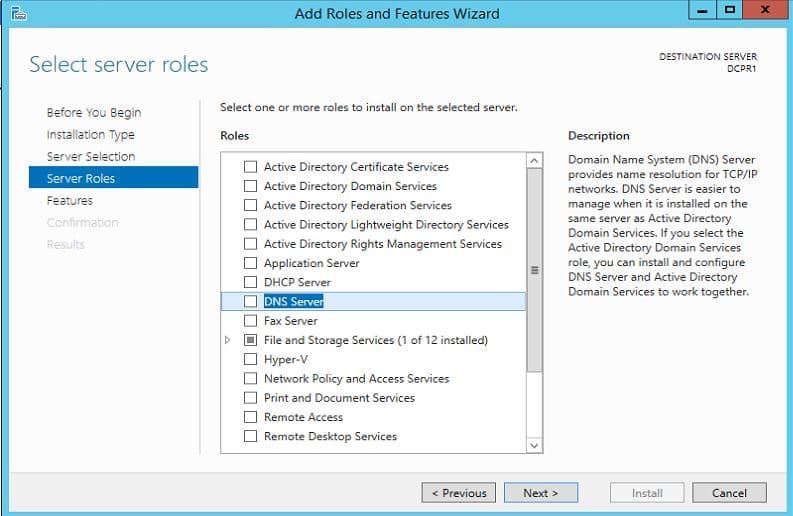The image size is (793, 516).
Task: Select Remote Desktop Services role label
Action: pos(330,436)
